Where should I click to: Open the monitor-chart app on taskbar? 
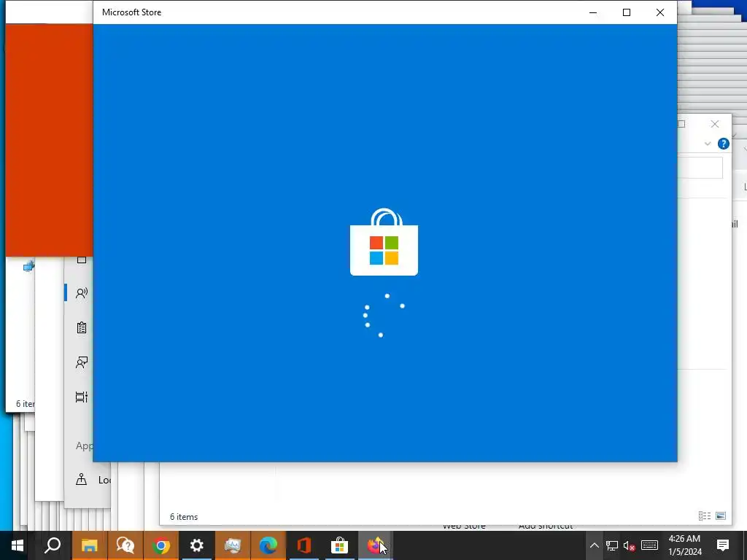pos(233,545)
